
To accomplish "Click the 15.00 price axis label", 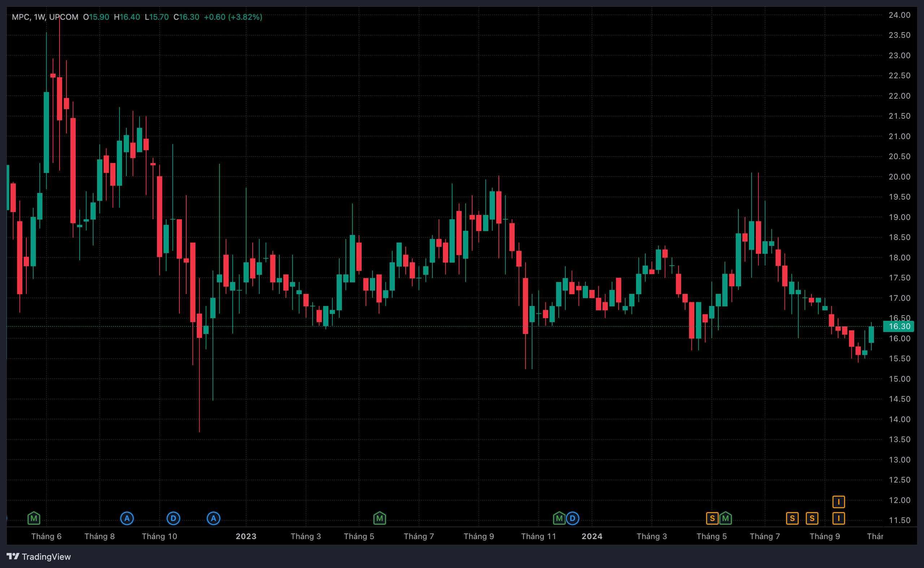I will click(899, 379).
